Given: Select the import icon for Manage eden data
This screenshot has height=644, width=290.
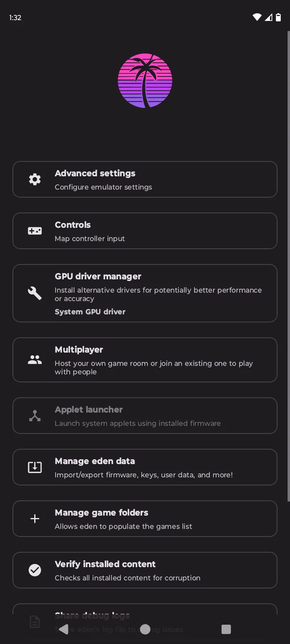Looking at the screenshot, I should [35, 467].
